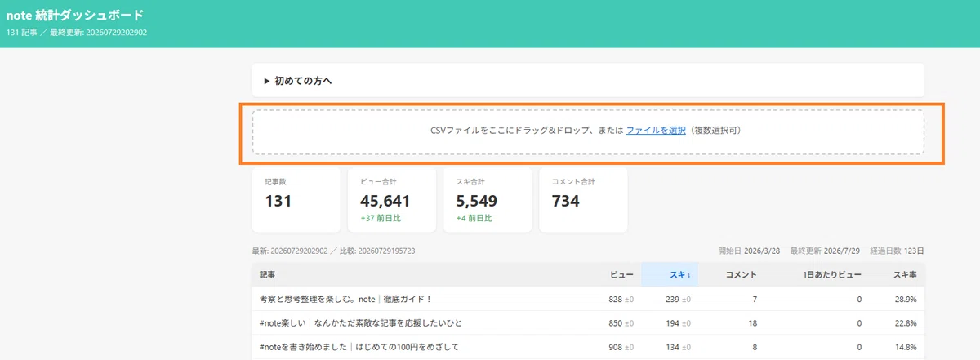980x360 pixels.
Task: Click the 28.9% like rate cell
Action: (x=905, y=300)
